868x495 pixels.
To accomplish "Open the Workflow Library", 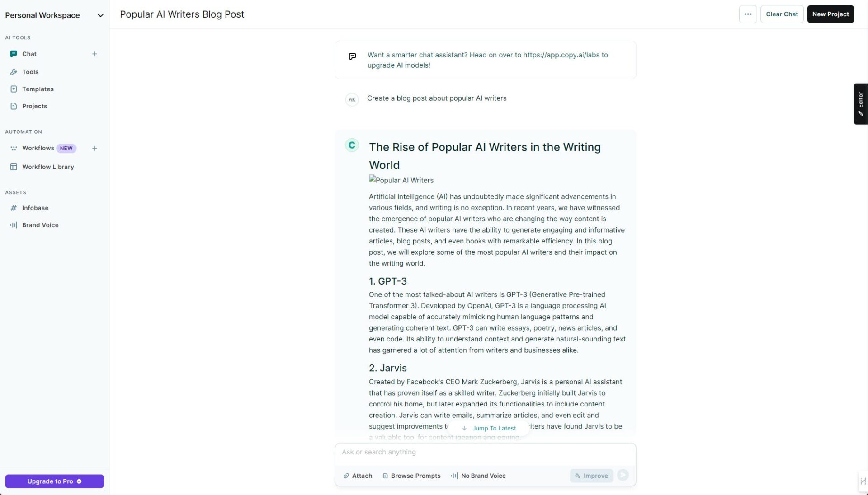I will tap(47, 167).
